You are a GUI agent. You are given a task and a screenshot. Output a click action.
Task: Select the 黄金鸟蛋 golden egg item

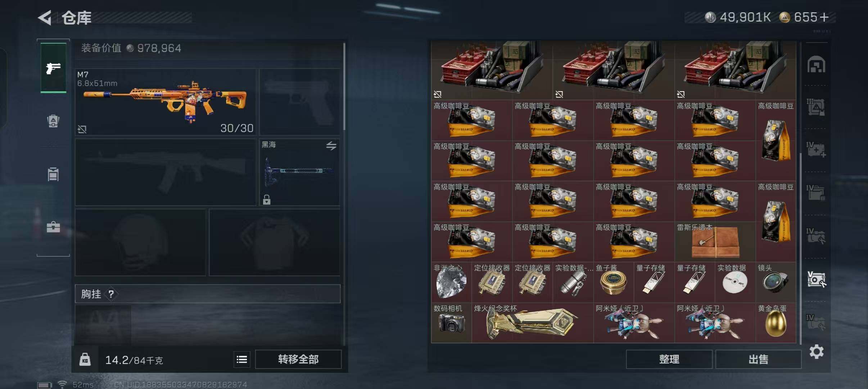click(776, 323)
